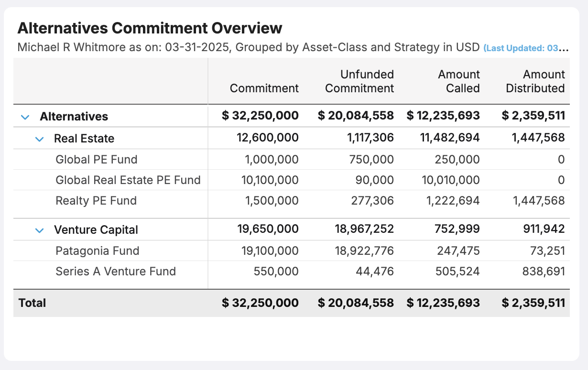Select the Realty PE Fund row
This screenshot has width=588, height=370.
point(96,201)
